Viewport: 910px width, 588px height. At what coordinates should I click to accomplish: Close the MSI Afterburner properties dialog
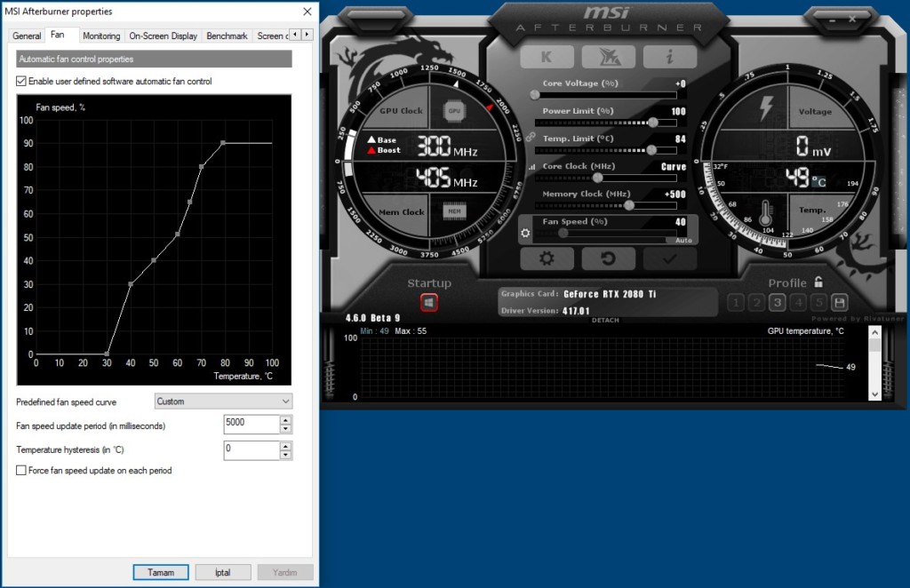307,11
